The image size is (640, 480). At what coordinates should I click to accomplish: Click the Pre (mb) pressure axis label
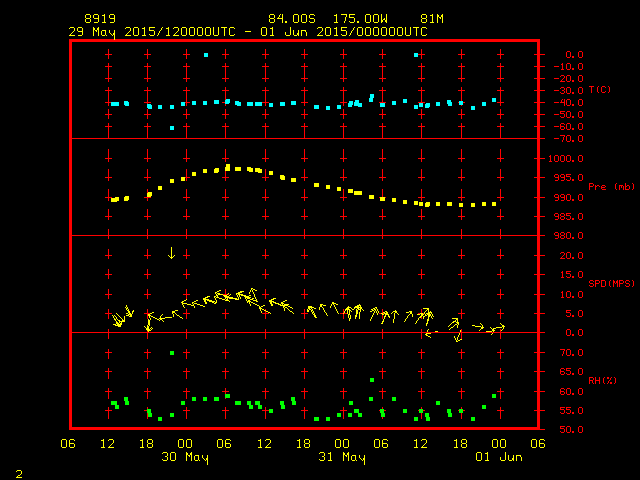click(x=611, y=187)
